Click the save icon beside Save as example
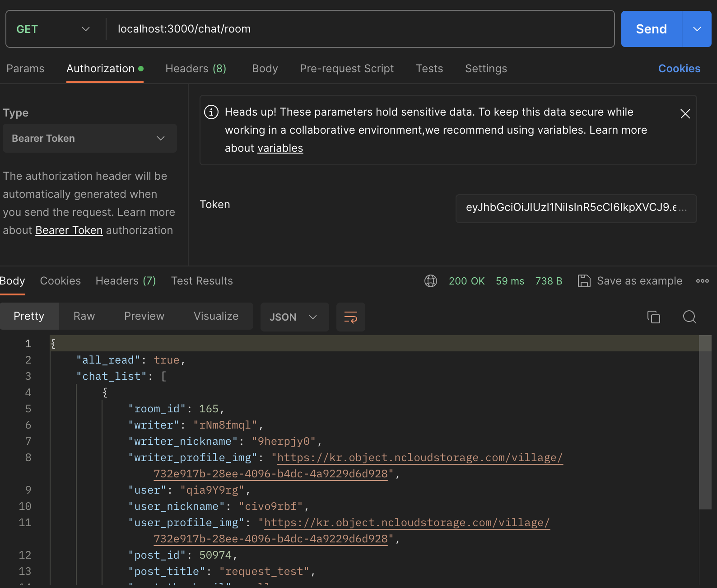This screenshot has height=588, width=717. click(584, 281)
